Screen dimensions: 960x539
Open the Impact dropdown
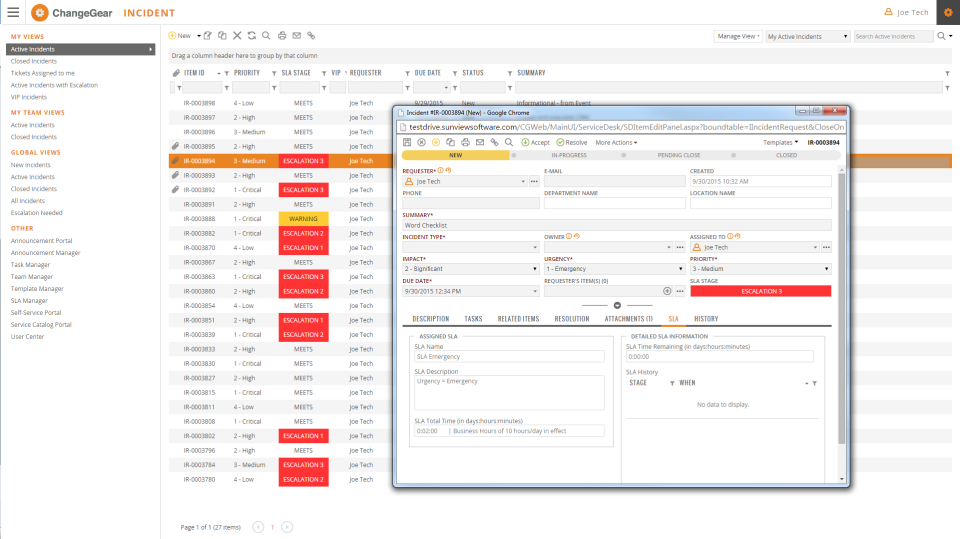(x=470, y=269)
